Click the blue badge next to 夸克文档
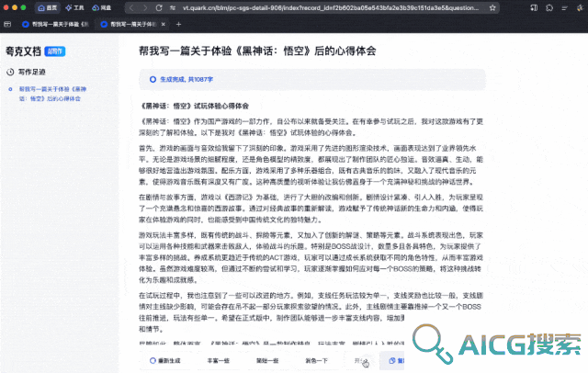Viewport: 588px width, 373px height. coord(55,51)
